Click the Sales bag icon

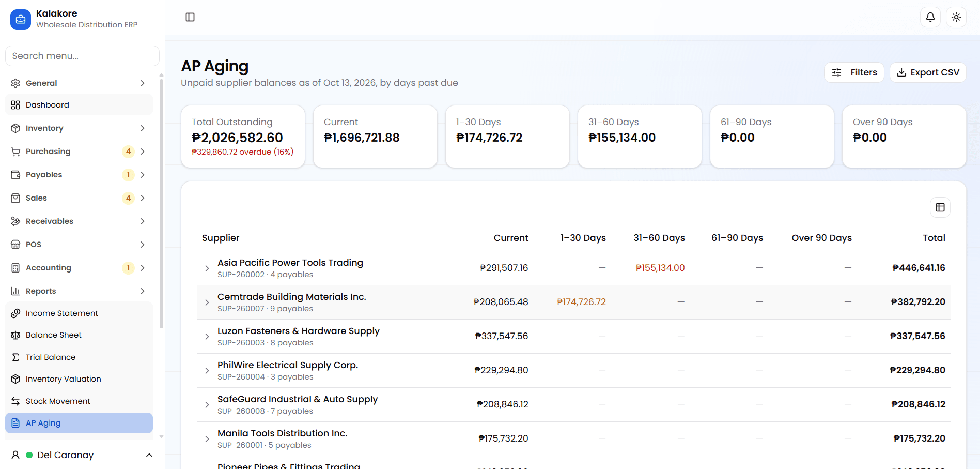pos(15,198)
